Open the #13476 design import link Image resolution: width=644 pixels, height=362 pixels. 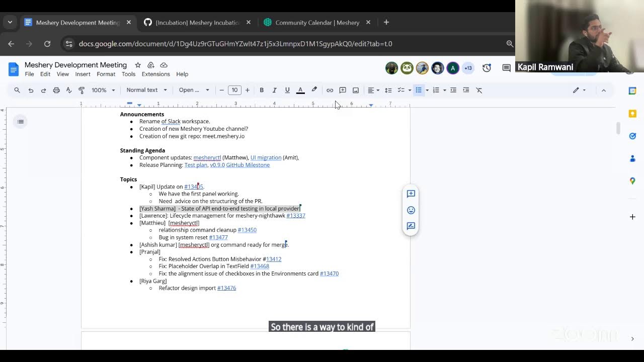226,288
